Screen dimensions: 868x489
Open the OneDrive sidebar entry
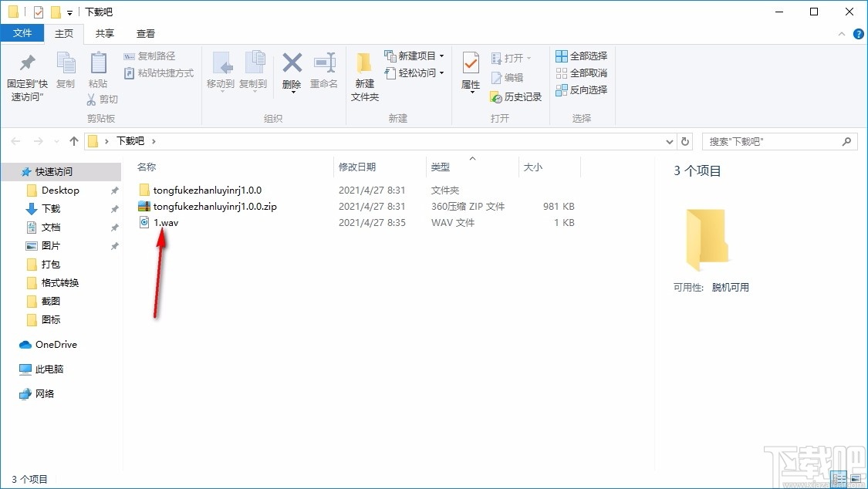point(56,345)
